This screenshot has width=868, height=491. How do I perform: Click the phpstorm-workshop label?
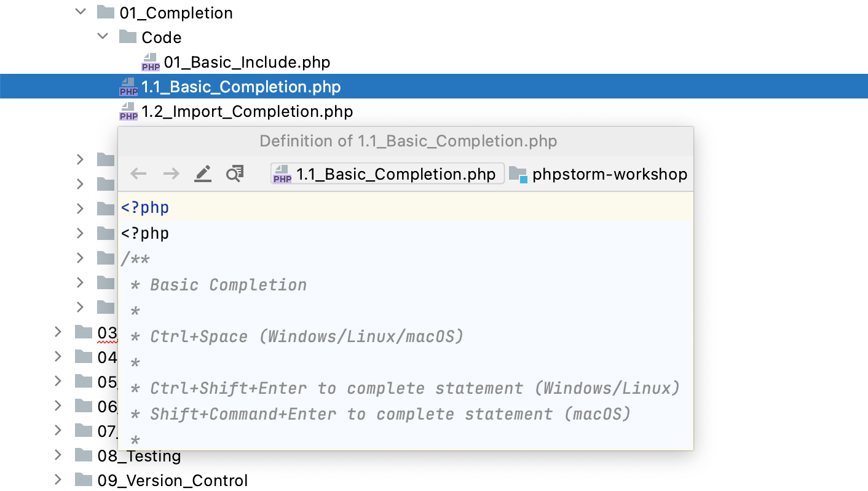point(610,174)
